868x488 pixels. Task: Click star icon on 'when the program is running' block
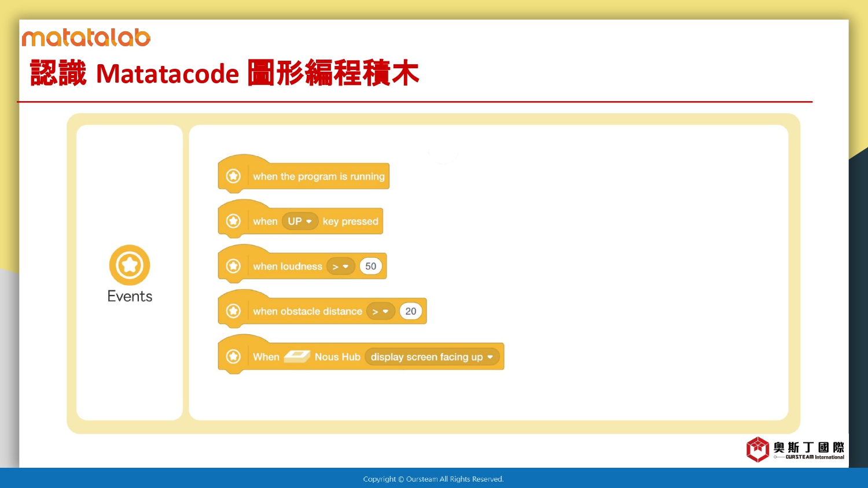click(x=233, y=176)
